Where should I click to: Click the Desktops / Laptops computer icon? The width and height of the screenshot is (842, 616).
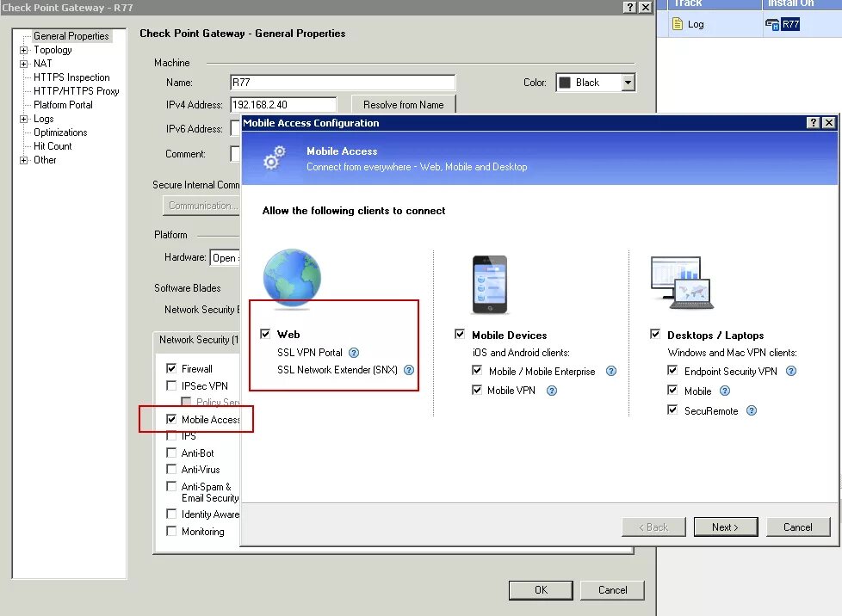(682, 283)
